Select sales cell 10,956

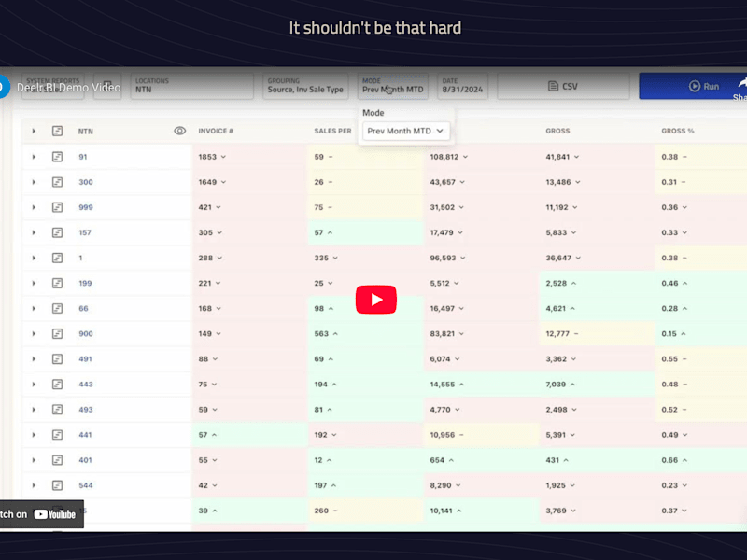point(481,434)
